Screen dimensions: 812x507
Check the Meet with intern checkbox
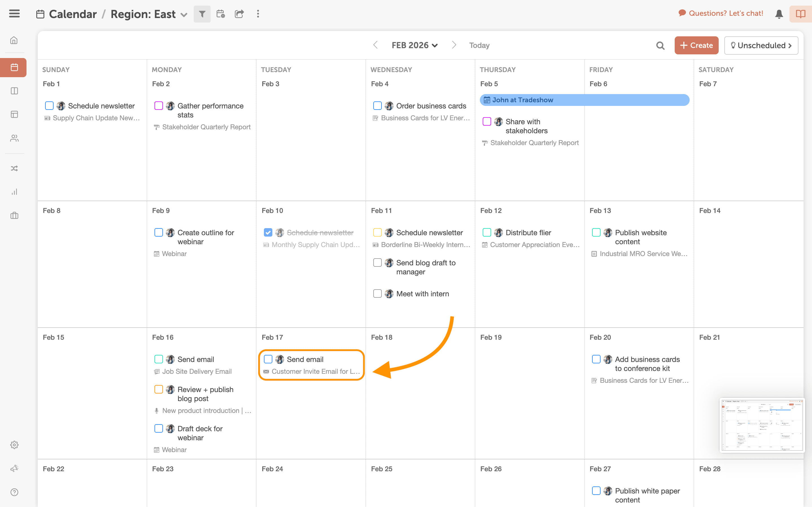pyautogui.click(x=378, y=294)
